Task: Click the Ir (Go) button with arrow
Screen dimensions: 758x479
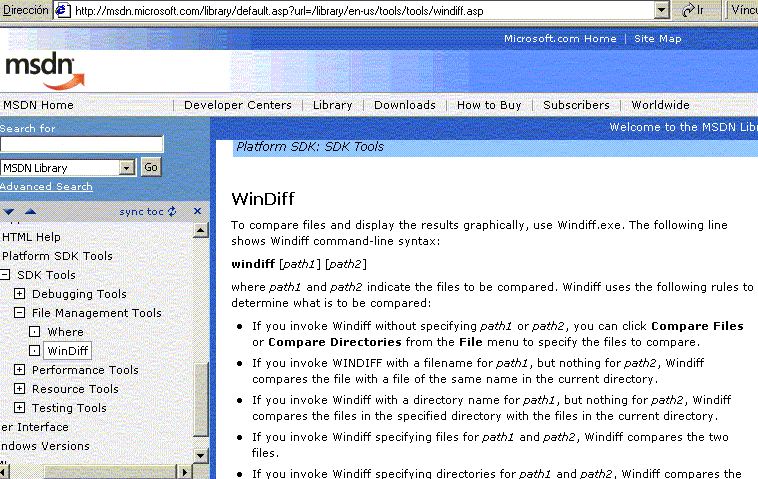Action: click(x=692, y=10)
